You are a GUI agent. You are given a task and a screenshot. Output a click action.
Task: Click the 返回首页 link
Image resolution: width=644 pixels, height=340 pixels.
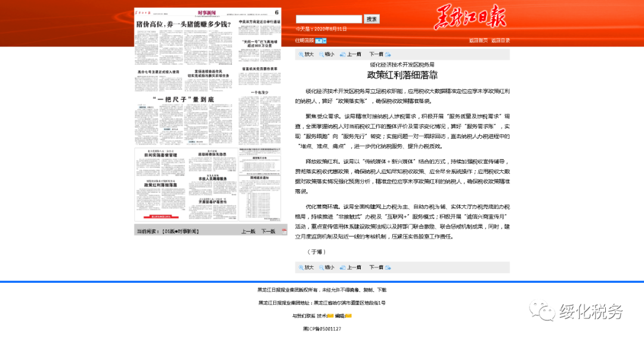478,40
